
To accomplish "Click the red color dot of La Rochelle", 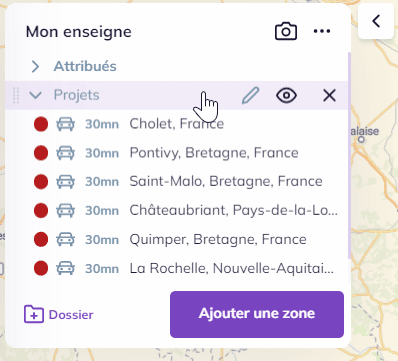I will coord(41,268).
